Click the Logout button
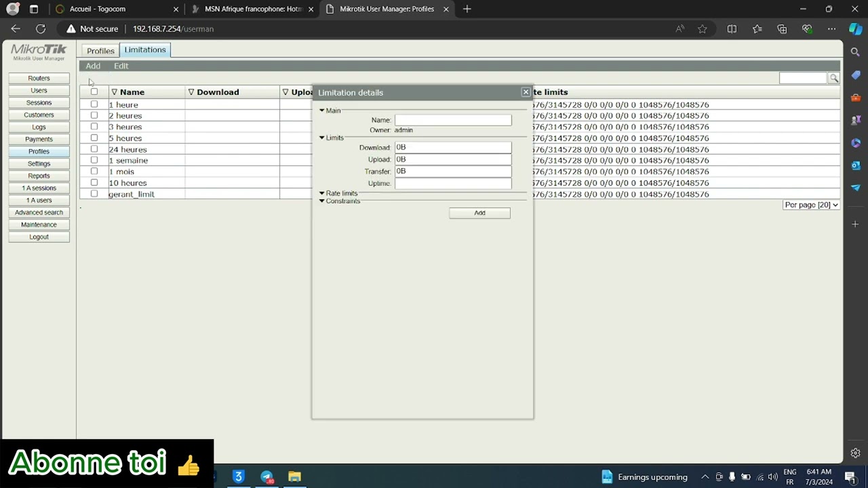Viewport: 868px width, 488px height. tap(39, 237)
